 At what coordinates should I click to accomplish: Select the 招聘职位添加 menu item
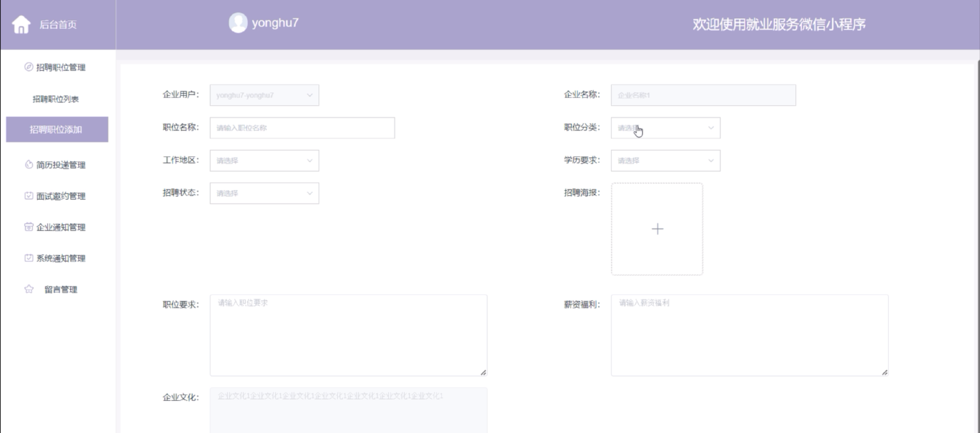point(57,130)
